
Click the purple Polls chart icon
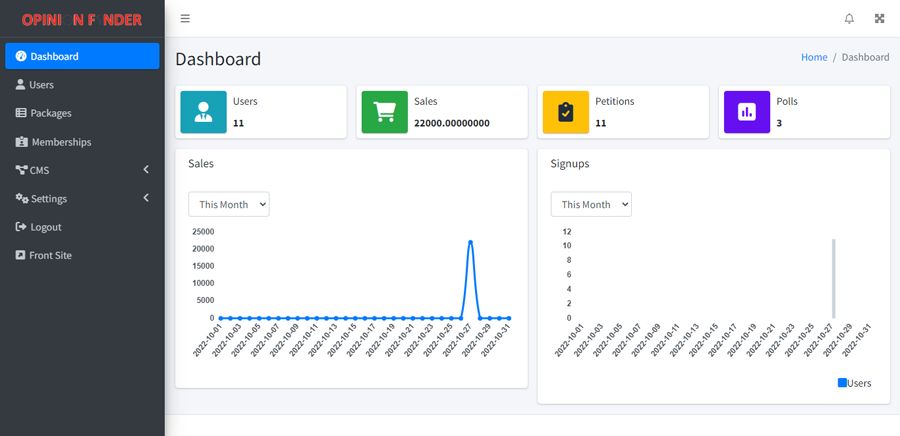tap(747, 112)
